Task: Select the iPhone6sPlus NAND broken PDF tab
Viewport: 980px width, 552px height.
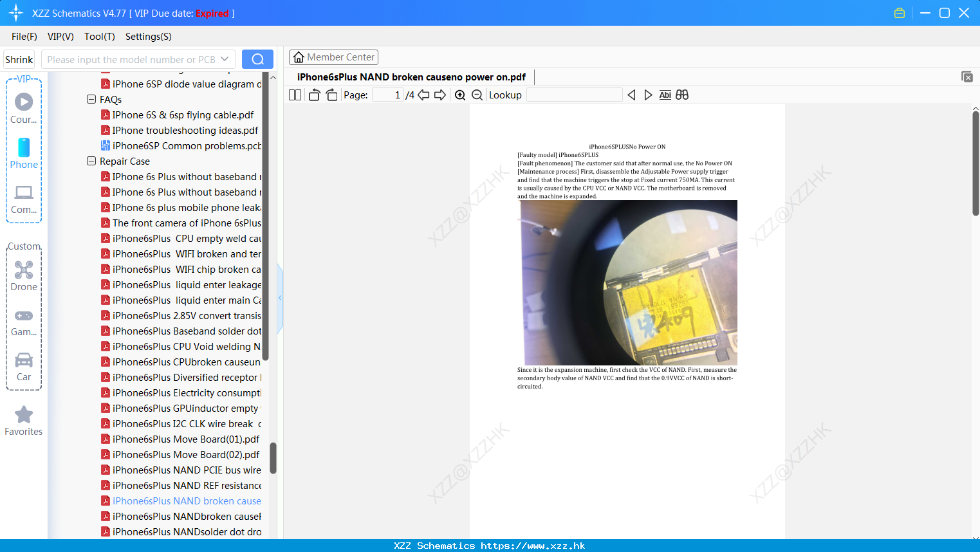Action: pyautogui.click(x=411, y=77)
